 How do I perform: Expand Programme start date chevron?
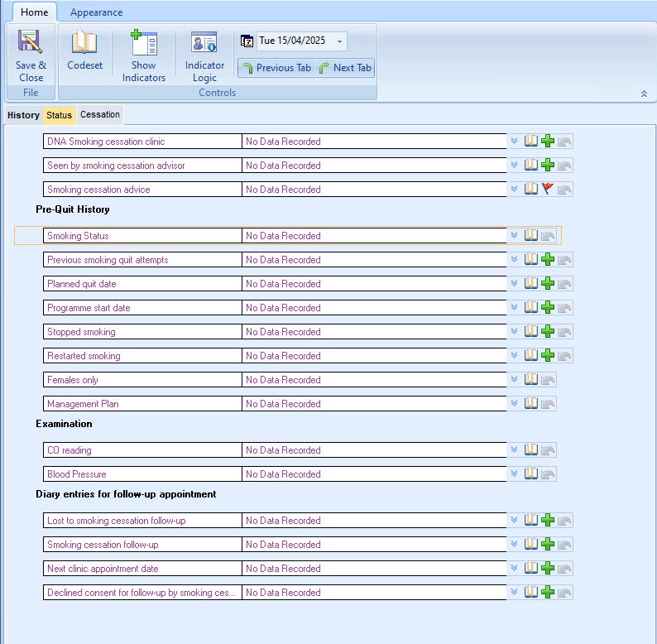[x=514, y=307]
